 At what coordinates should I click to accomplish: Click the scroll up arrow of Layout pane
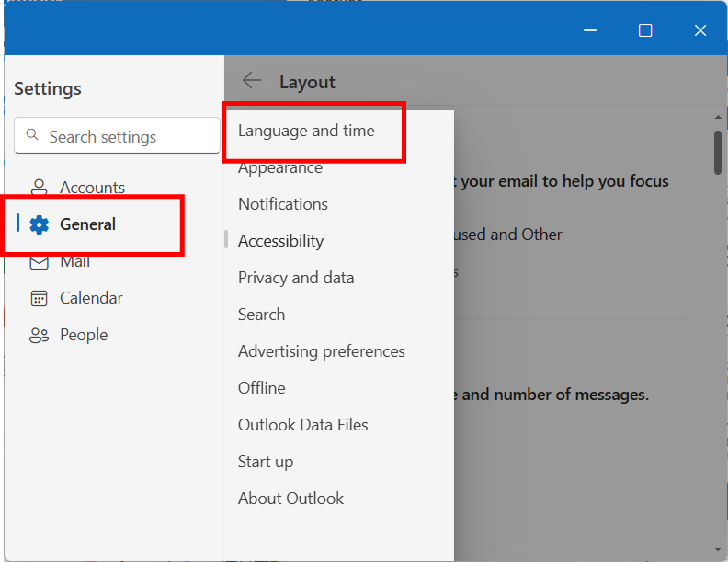[x=718, y=117]
